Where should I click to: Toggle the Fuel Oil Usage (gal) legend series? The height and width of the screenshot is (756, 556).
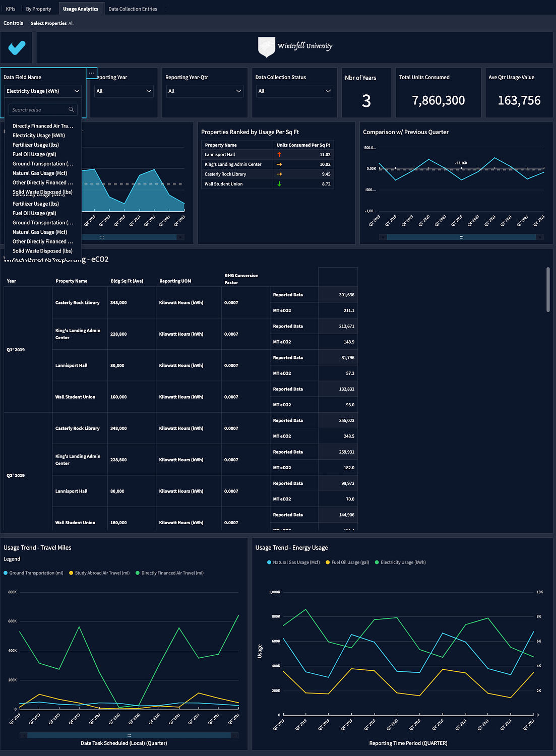347,562
